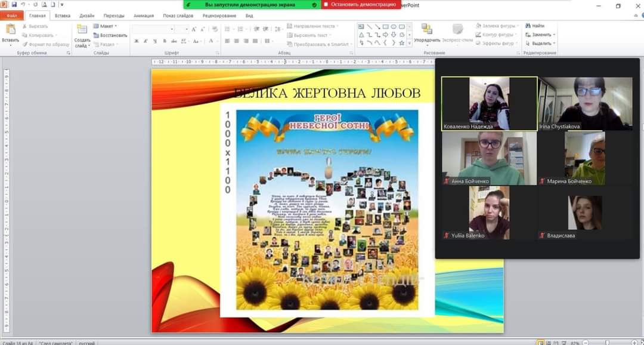Open the font name combo box dropdown

click(172, 29)
